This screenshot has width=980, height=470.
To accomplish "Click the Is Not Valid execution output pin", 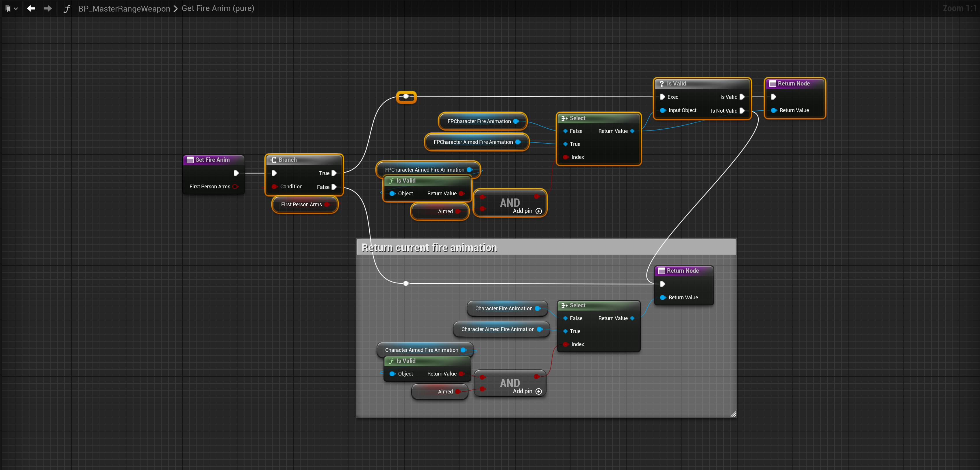I will [x=742, y=111].
